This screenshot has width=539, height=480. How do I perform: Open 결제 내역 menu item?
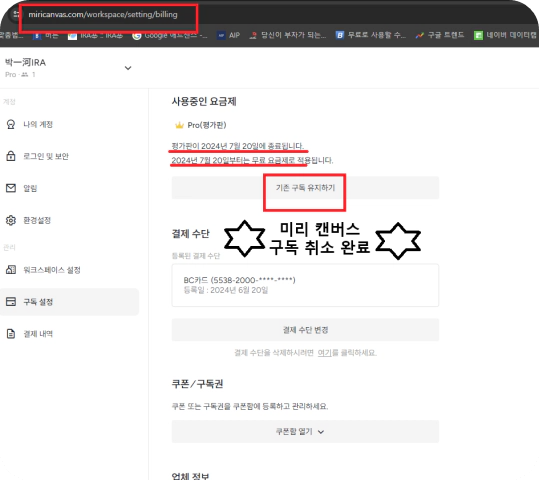pyautogui.click(x=69, y=334)
